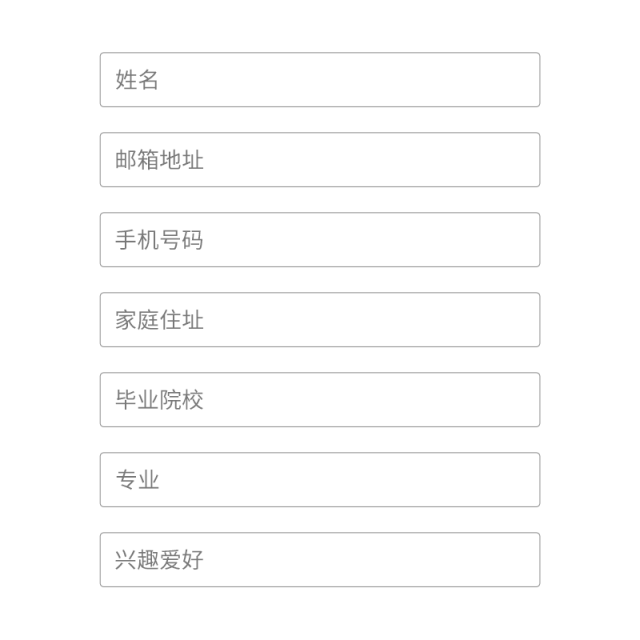Viewport: 640px width, 640px height.
Task: Place cursor in the hobbies (兴趣爱好) box
Action: click(x=320, y=560)
